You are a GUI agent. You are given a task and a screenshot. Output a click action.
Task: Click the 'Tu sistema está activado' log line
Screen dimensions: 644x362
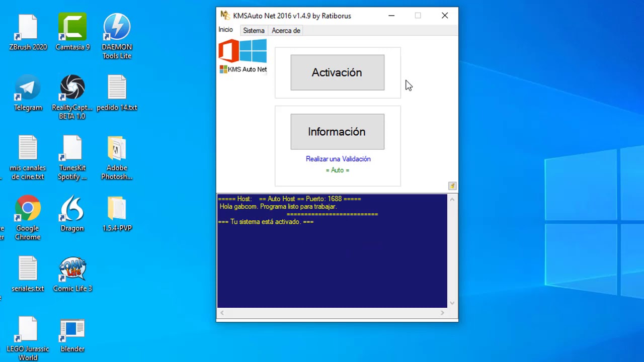click(x=266, y=222)
